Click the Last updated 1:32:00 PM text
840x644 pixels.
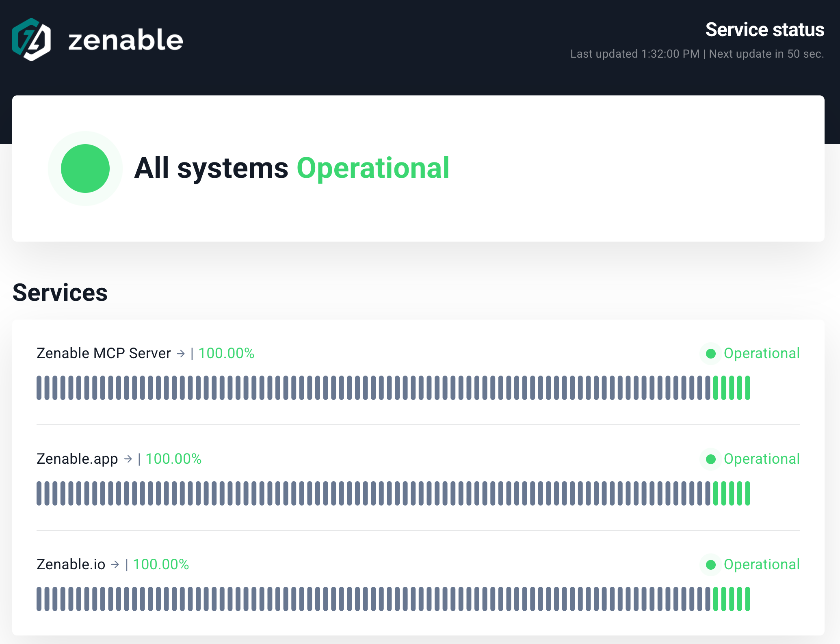[635, 54]
